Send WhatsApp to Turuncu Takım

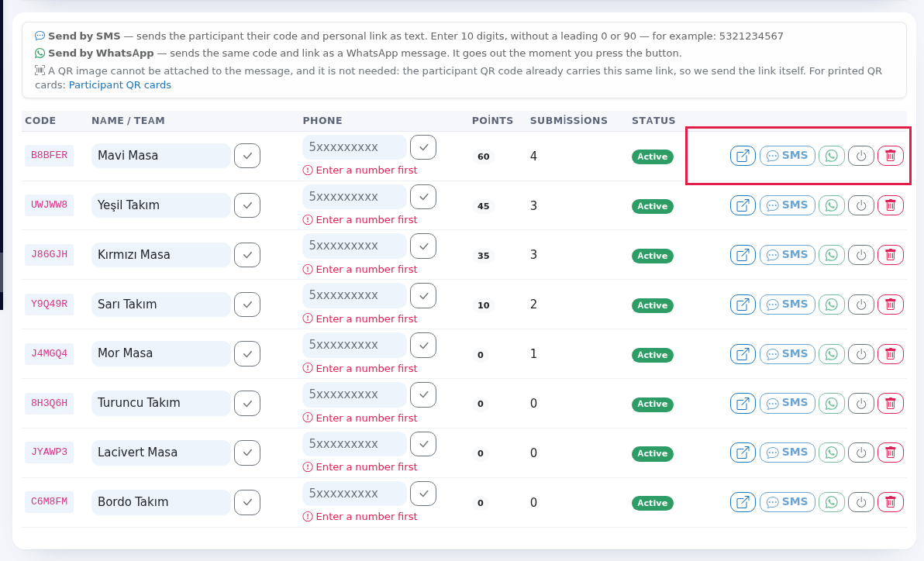832,403
